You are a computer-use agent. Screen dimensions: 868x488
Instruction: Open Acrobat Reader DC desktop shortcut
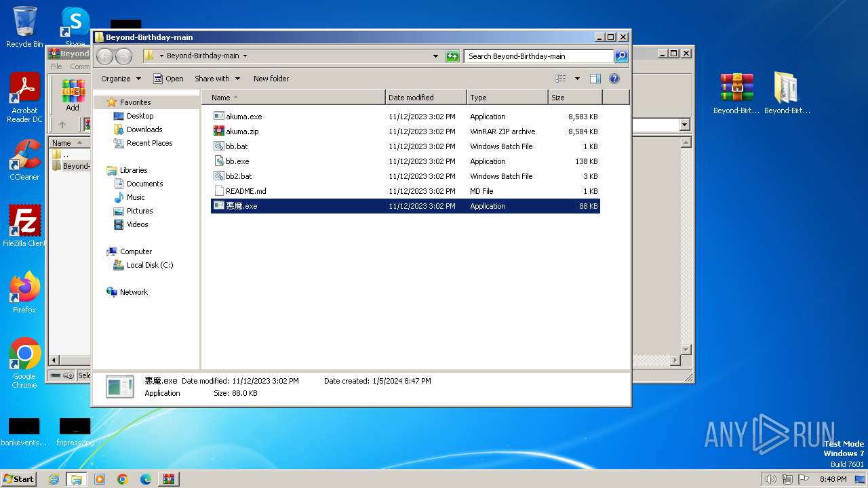click(24, 98)
